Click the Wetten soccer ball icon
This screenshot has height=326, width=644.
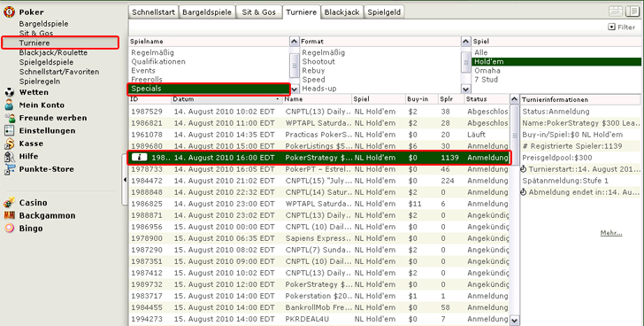pyautogui.click(x=9, y=92)
